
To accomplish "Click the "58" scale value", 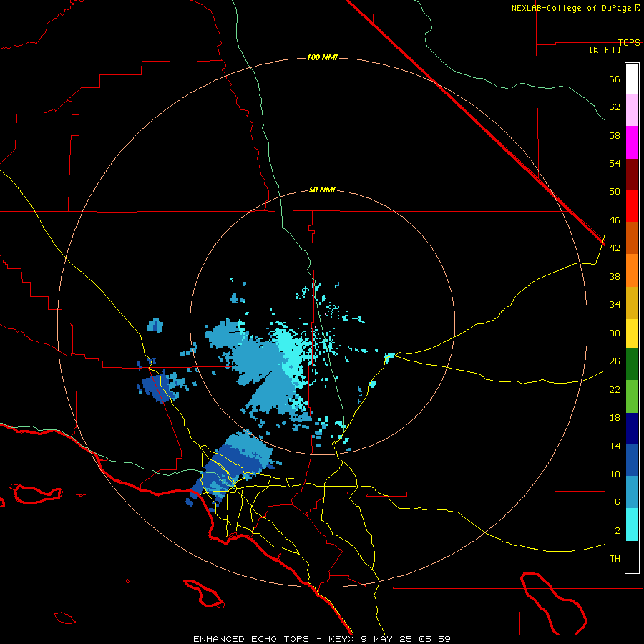I will click(x=615, y=135).
